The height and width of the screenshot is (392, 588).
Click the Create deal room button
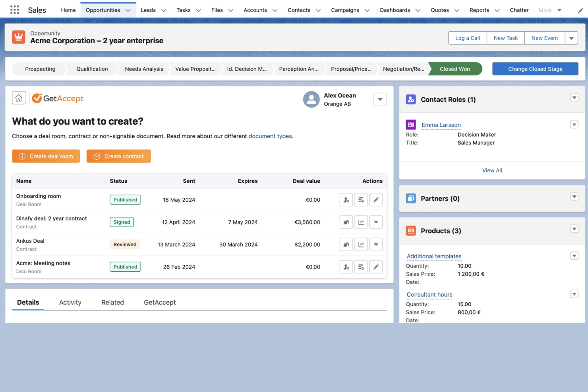[x=46, y=156]
